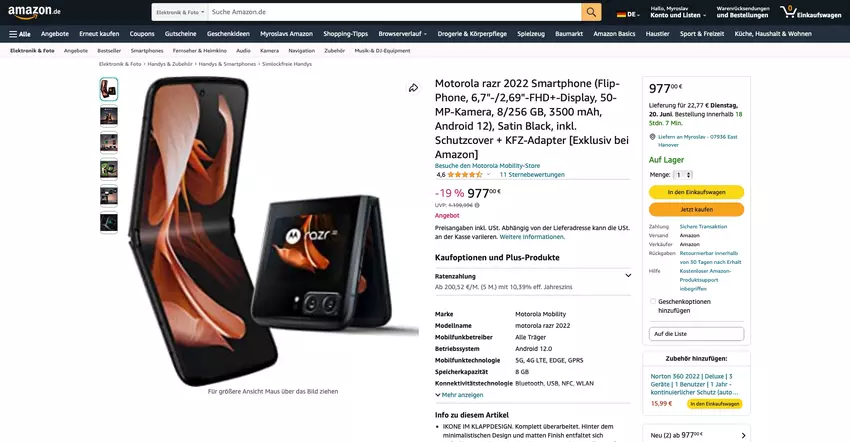This screenshot has width=850, height=442.
Task: Add item with In den Einkaufswagen
Action: pyautogui.click(x=696, y=192)
